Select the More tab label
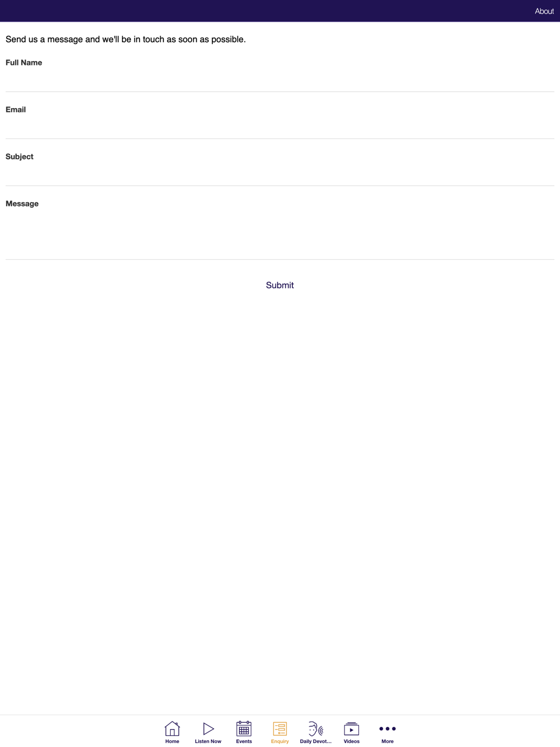Viewport: 560px width, 747px height. click(388, 741)
